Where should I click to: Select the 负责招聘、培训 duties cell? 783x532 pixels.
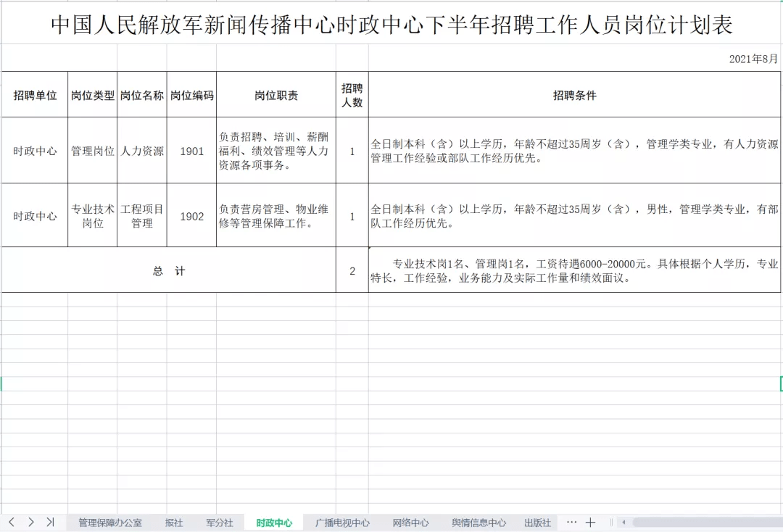point(276,150)
